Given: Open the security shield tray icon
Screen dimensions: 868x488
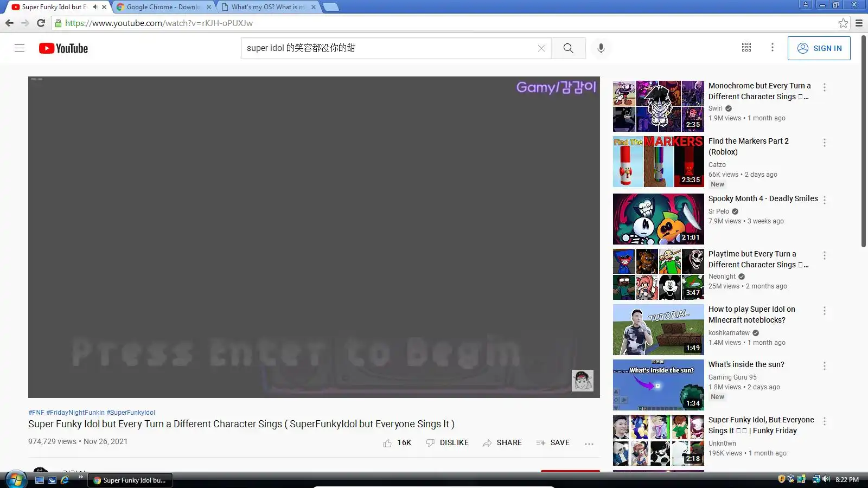Looking at the screenshot, I should pyautogui.click(x=782, y=479).
